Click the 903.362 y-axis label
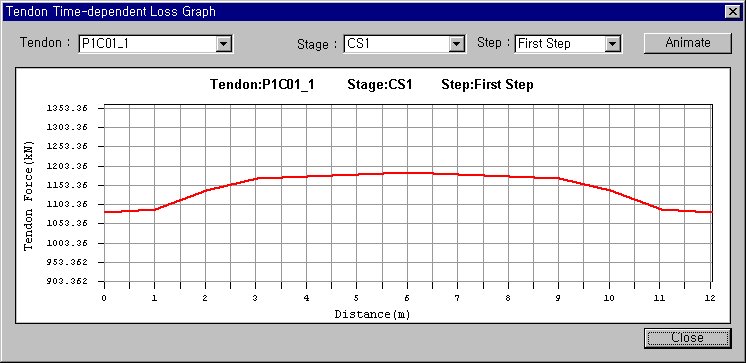This screenshot has height=363, width=746. click(x=67, y=281)
